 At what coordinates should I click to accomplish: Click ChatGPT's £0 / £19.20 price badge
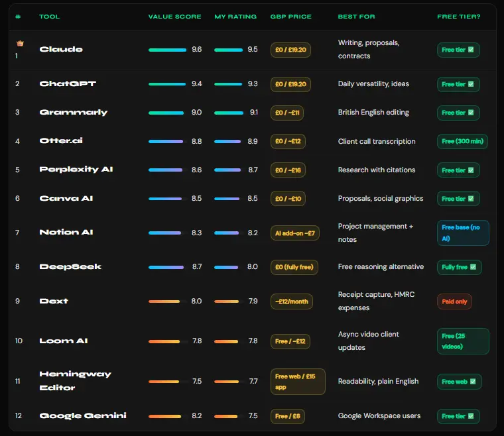pyautogui.click(x=290, y=84)
